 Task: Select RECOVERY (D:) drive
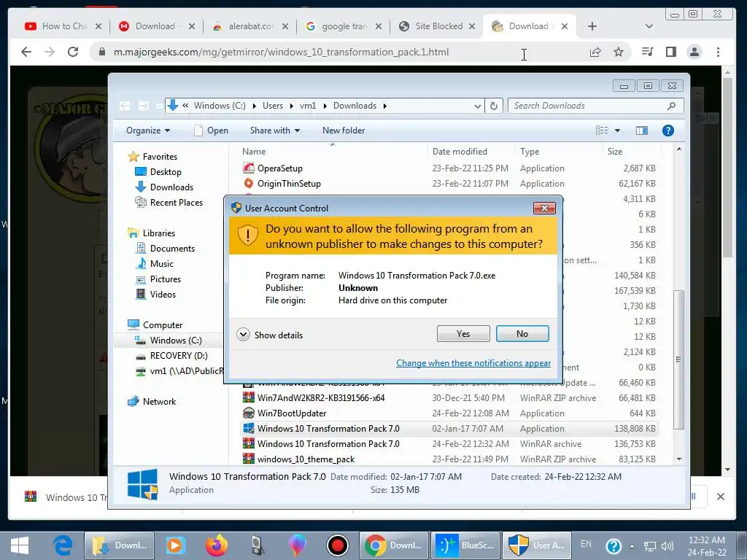point(171,356)
